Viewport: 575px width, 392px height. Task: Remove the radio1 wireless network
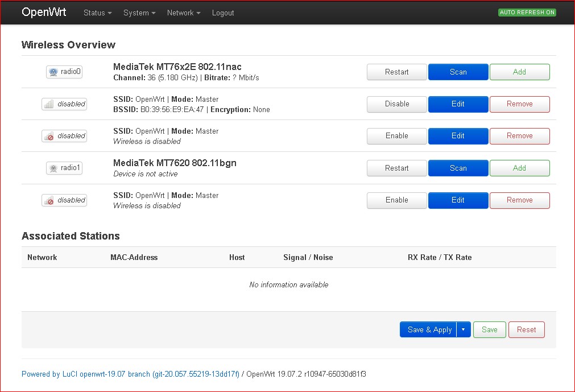[519, 200]
